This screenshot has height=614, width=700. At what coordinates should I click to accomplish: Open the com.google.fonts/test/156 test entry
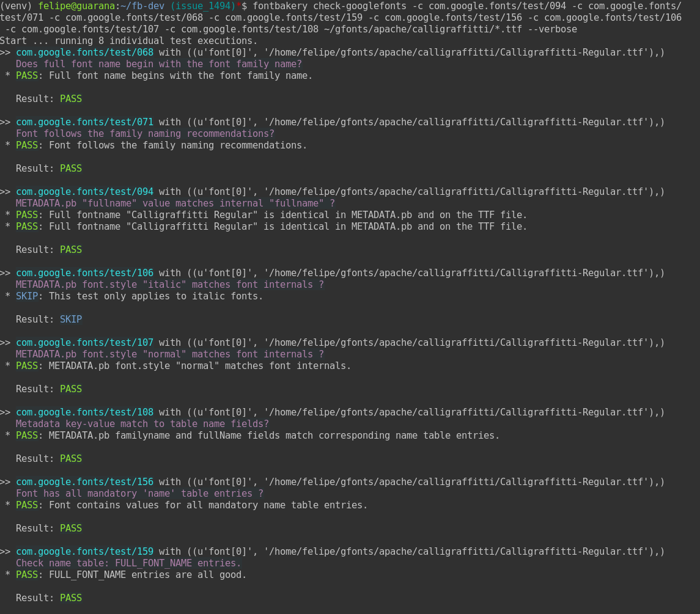84,481
